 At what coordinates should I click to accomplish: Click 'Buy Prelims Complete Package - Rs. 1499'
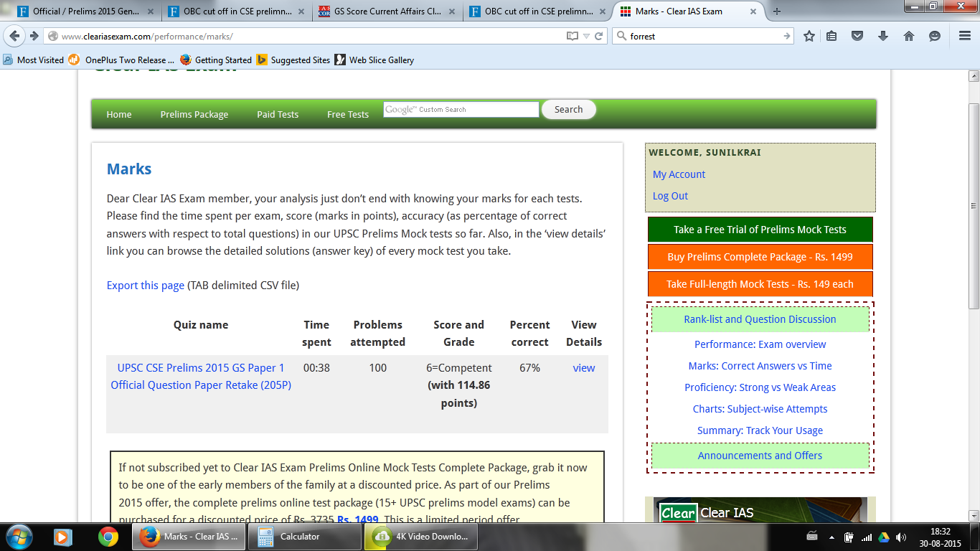click(760, 257)
